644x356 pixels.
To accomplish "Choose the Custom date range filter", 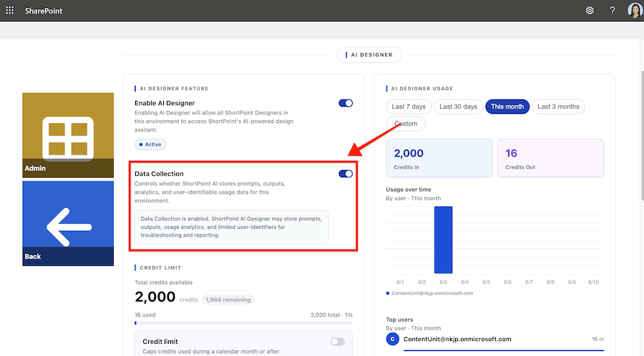I will (x=406, y=124).
